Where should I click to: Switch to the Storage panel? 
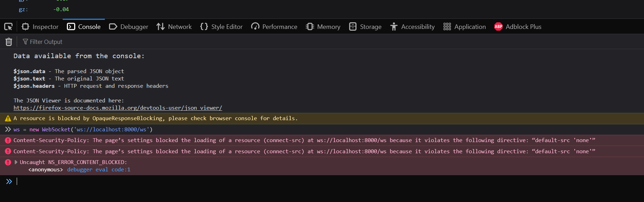pyautogui.click(x=365, y=27)
